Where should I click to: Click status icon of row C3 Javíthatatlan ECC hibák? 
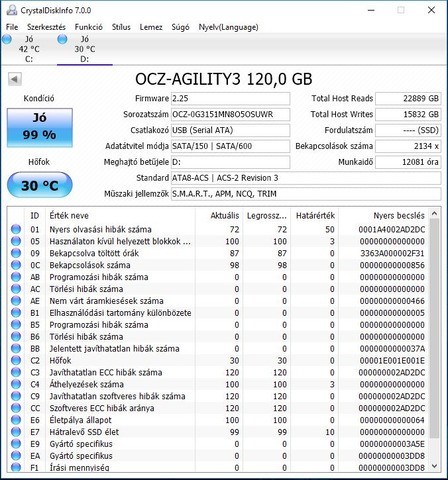[x=16, y=372]
